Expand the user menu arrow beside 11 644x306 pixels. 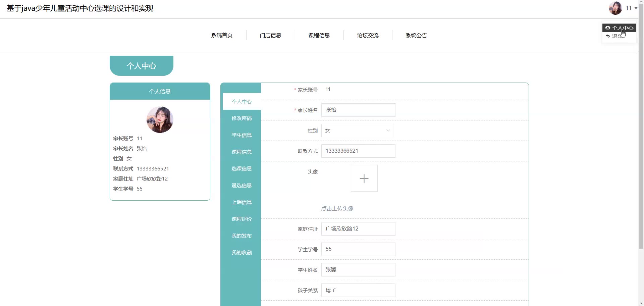click(x=636, y=8)
